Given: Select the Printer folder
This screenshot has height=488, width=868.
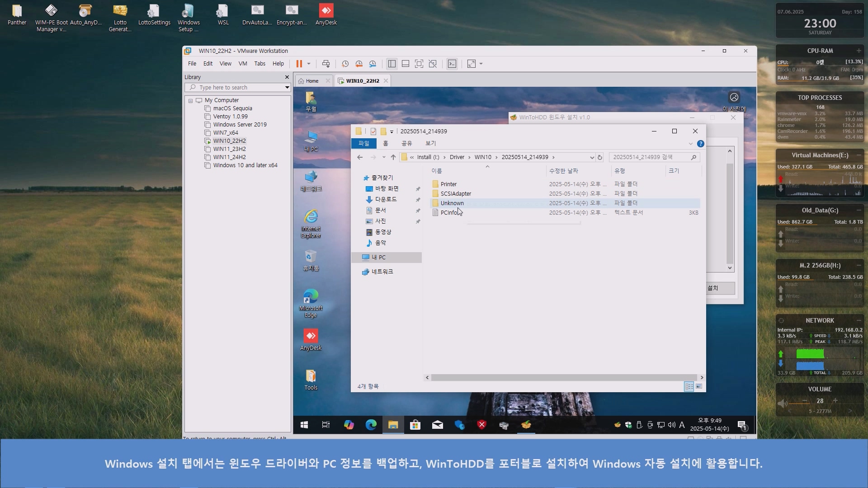Looking at the screenshot, I should tap(448, 184).
